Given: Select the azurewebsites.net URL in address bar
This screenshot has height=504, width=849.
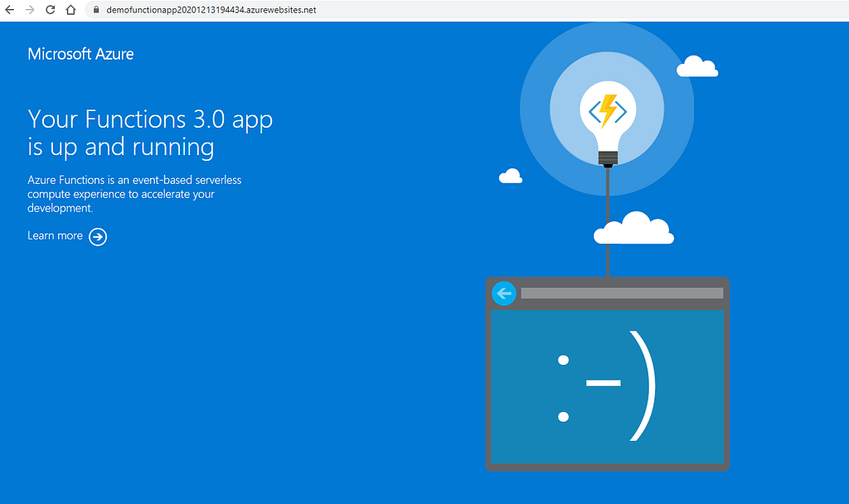Looking at the screenshot, I should tap(211, 10).
